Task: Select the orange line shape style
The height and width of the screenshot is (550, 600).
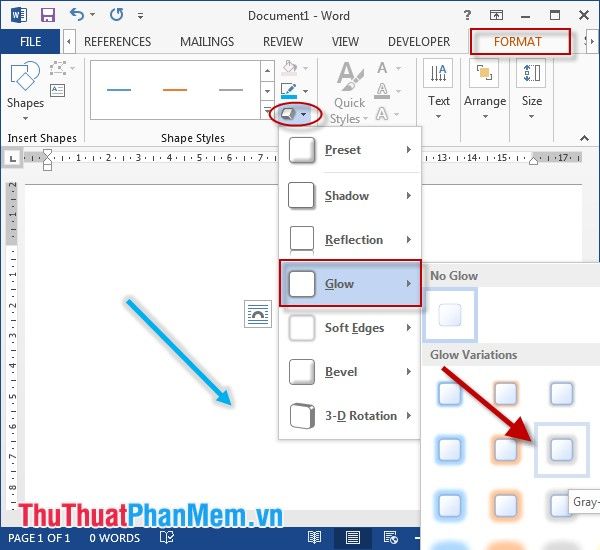Action: coord(175,90)
